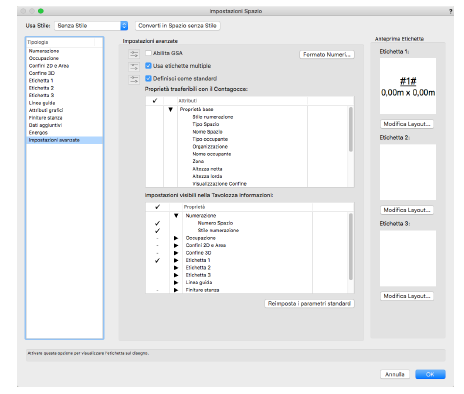Click the Etichetta 3 empty preview box

[x=408, y=258]
